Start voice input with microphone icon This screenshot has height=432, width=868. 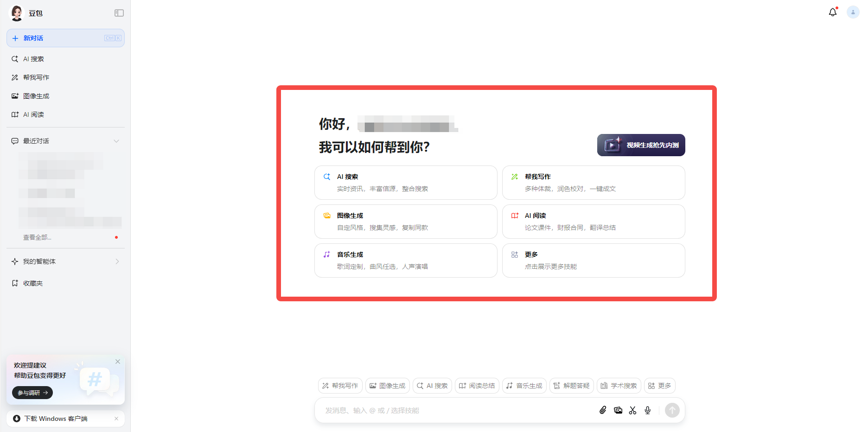coord(648,410)
